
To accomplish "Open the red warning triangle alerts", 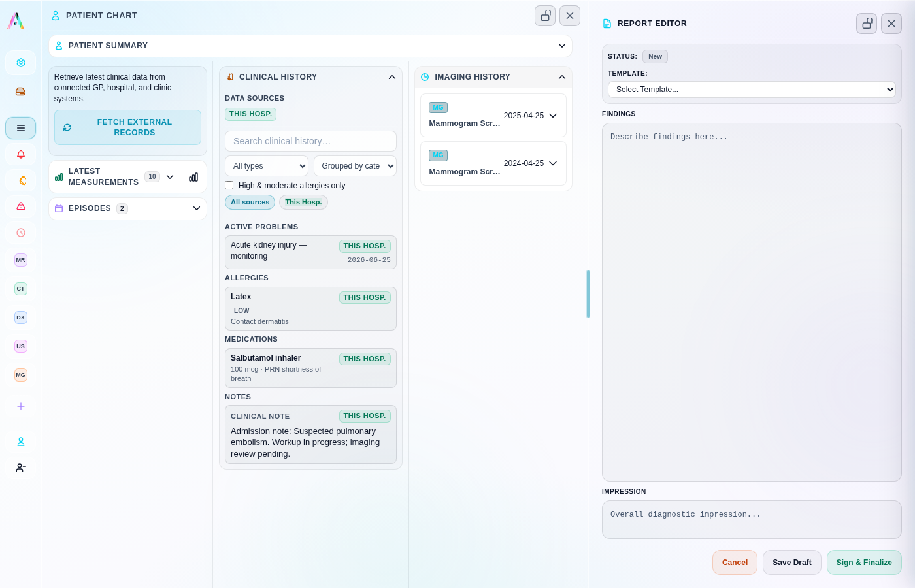I will [x=21, y=206].
